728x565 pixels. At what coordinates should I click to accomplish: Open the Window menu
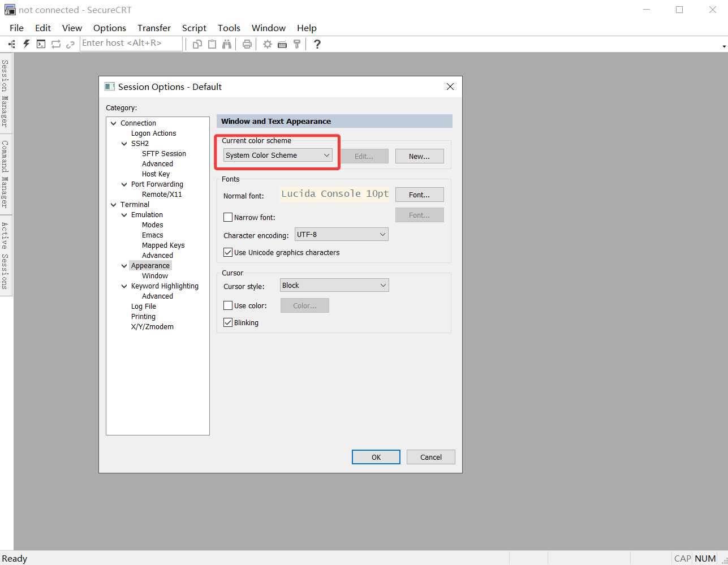[x=269, y=28]
